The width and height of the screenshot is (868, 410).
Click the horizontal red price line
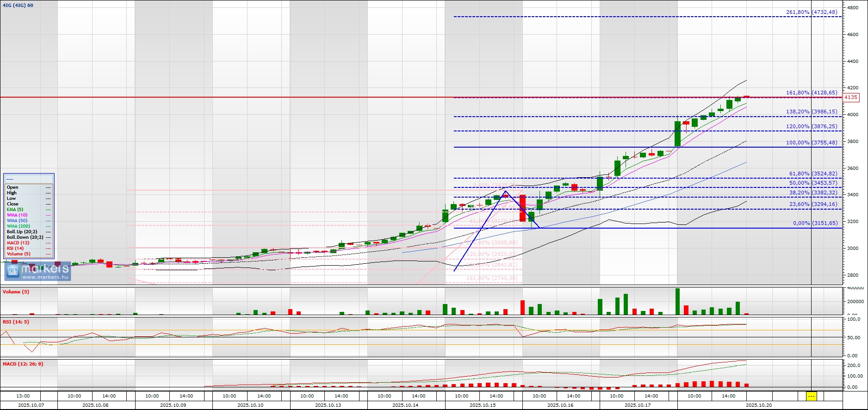click(231, 97)
